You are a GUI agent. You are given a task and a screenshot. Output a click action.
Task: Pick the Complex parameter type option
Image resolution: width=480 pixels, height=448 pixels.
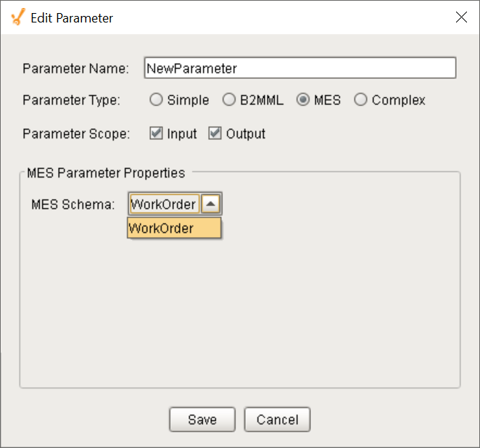(360, 101)
